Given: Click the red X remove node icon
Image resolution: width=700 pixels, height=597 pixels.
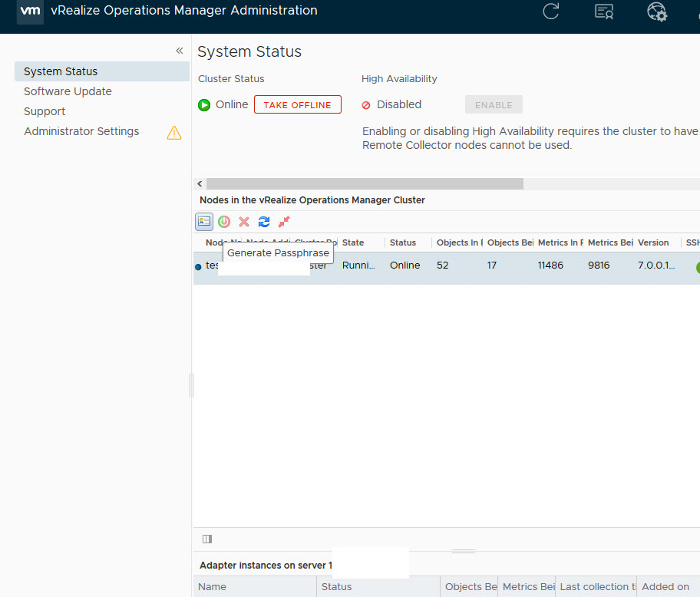Looking at the screenshot, I should [x=244, y=222].
